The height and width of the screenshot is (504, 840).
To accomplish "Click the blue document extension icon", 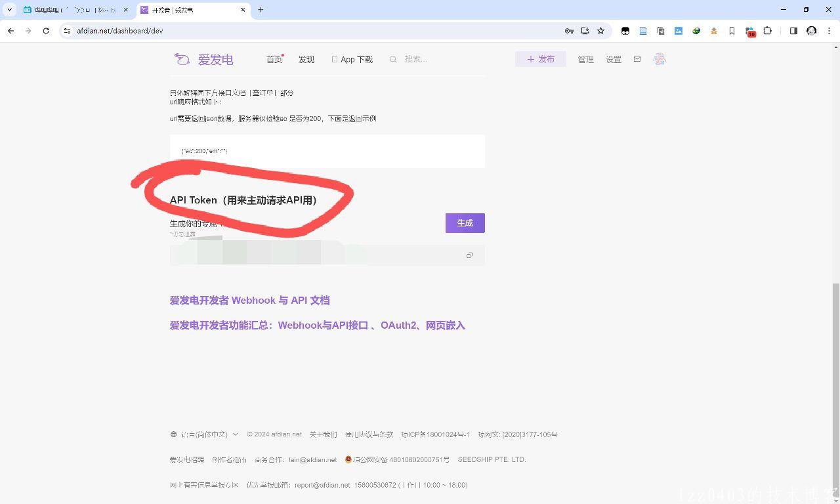I will point(643,31).
